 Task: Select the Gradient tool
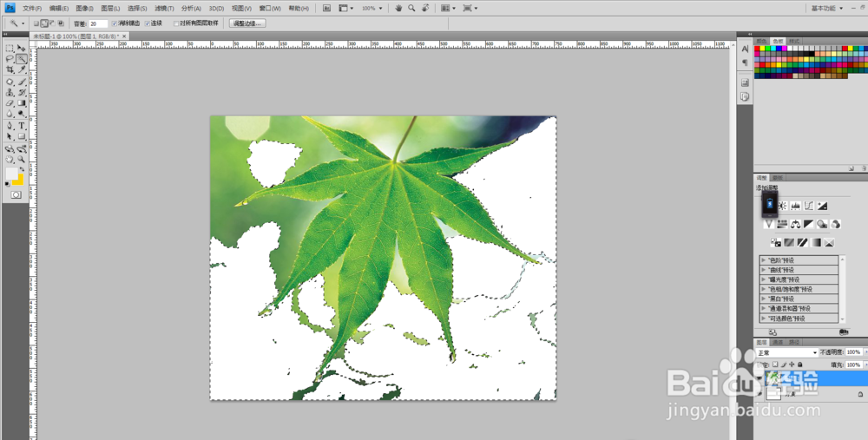coord(22,103)
